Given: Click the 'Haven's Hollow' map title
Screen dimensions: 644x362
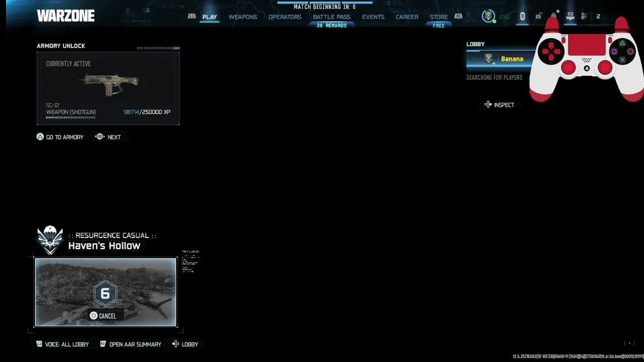Looking at the screenshot, I should tap(104, 246).
